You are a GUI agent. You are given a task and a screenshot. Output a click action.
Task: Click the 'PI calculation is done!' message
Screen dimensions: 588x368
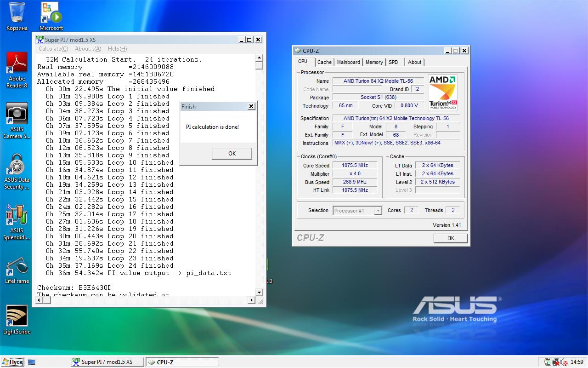click(212, 127)
